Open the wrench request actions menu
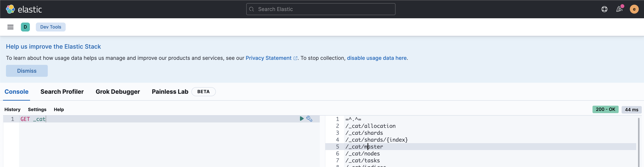Screen dimensions: 644x167 pos(309,119)
